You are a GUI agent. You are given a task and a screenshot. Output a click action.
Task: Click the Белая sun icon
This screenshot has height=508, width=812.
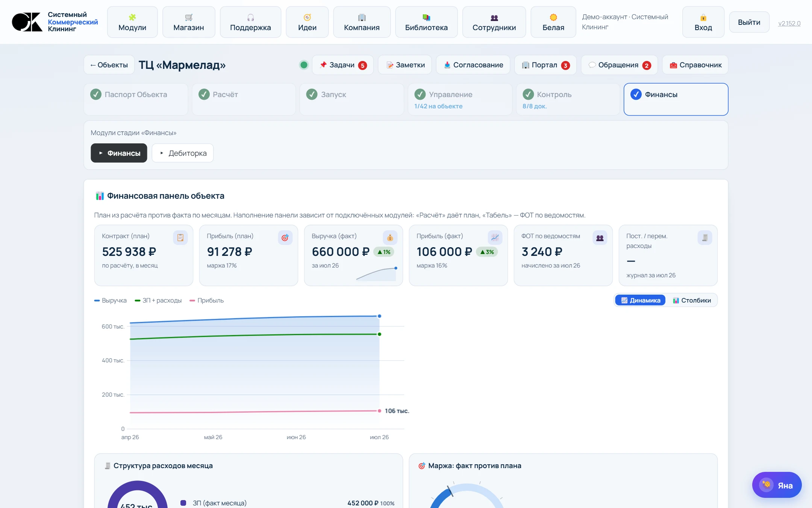[553, 17]
